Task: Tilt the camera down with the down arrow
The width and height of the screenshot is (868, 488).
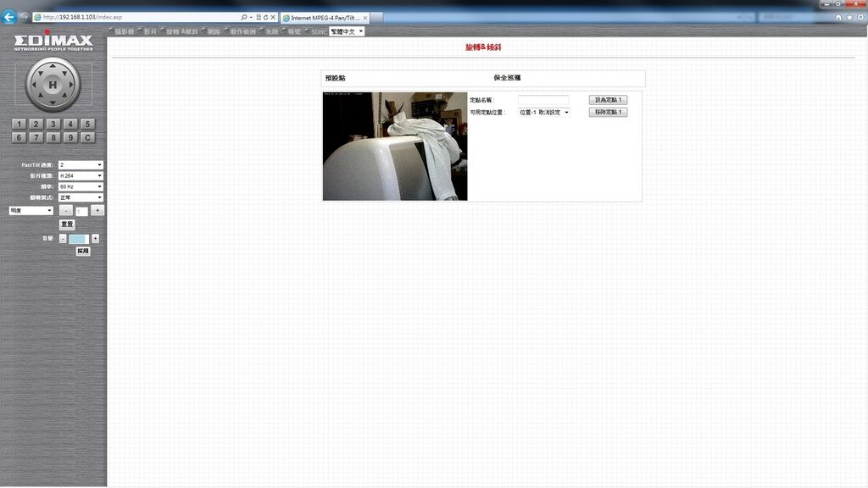Action: pyautogui.click(x=53, y=103)
